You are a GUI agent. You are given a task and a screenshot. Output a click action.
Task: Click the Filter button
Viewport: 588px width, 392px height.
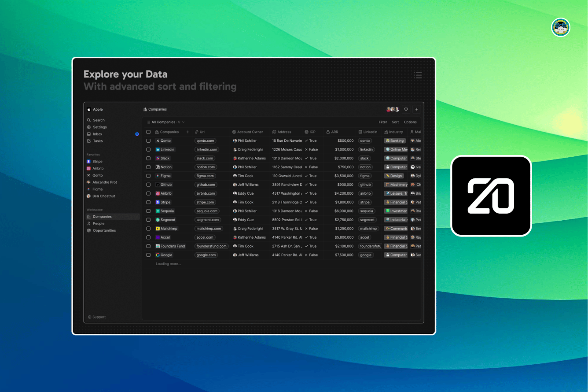coord(383,122)
